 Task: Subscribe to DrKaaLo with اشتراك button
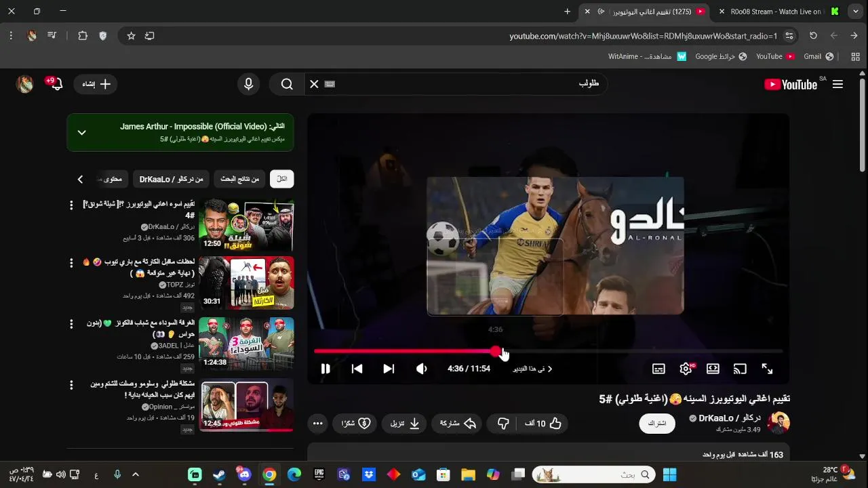[656, 424]
